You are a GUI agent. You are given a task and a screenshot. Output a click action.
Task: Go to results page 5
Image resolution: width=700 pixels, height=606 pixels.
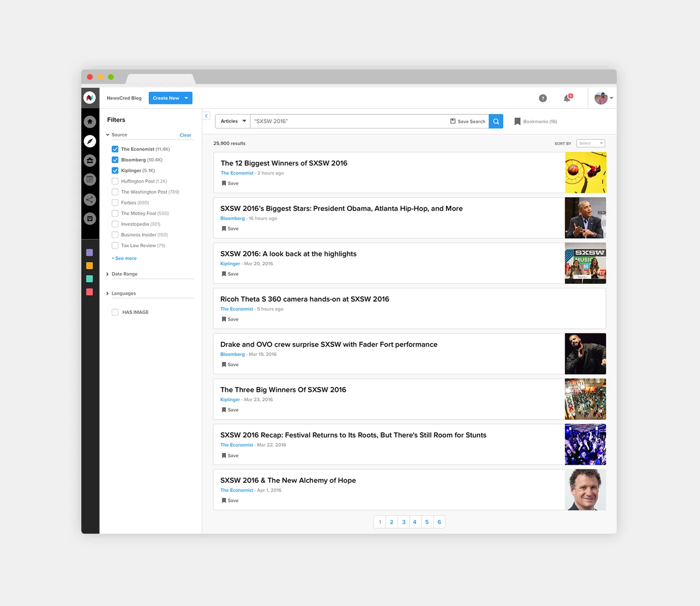click(x=427, y=522)
